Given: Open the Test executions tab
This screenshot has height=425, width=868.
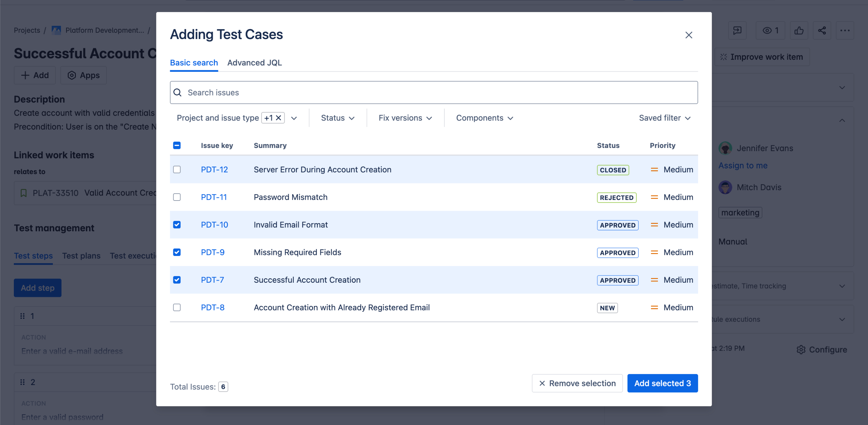Looking at the screenshot, I should click(133, 256).
